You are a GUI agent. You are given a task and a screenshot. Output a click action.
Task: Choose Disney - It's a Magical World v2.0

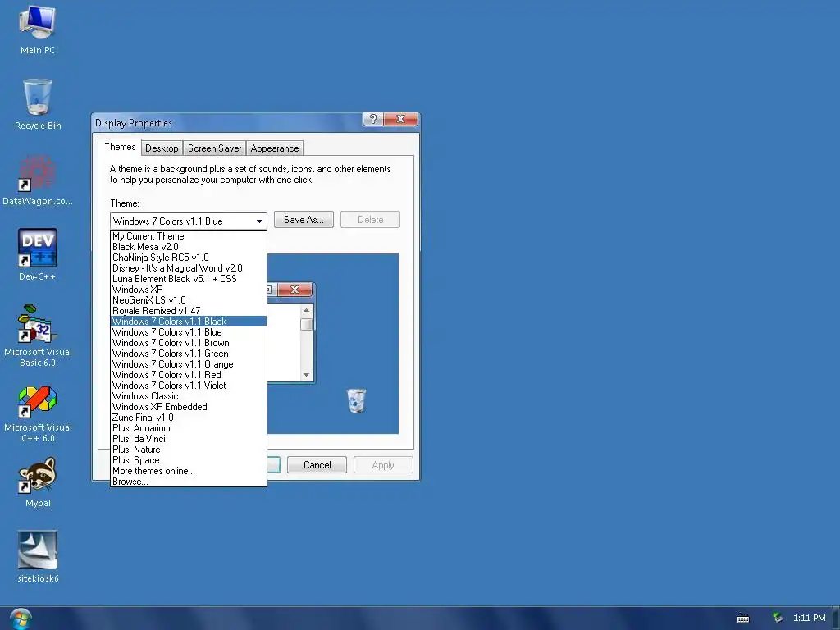(189, 268)
